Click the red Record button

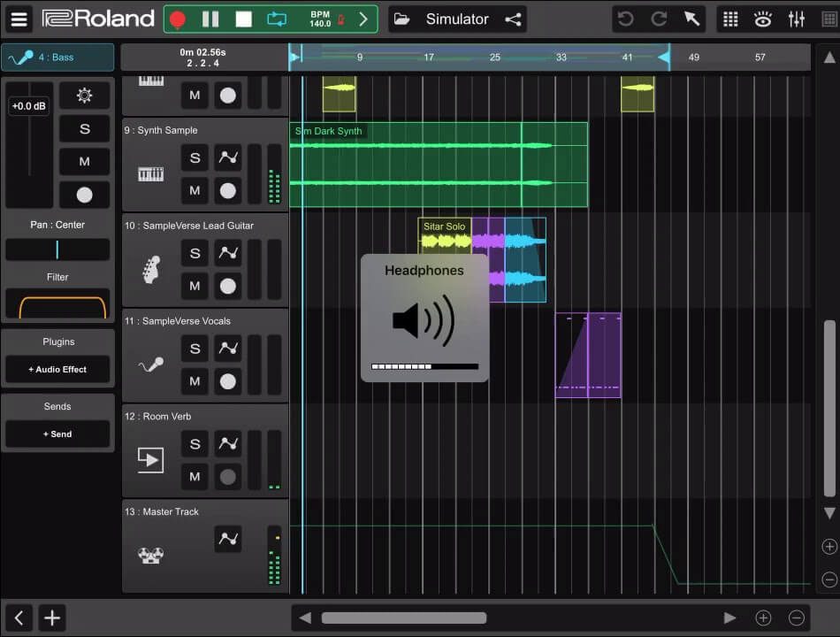[x=178, y=19]
